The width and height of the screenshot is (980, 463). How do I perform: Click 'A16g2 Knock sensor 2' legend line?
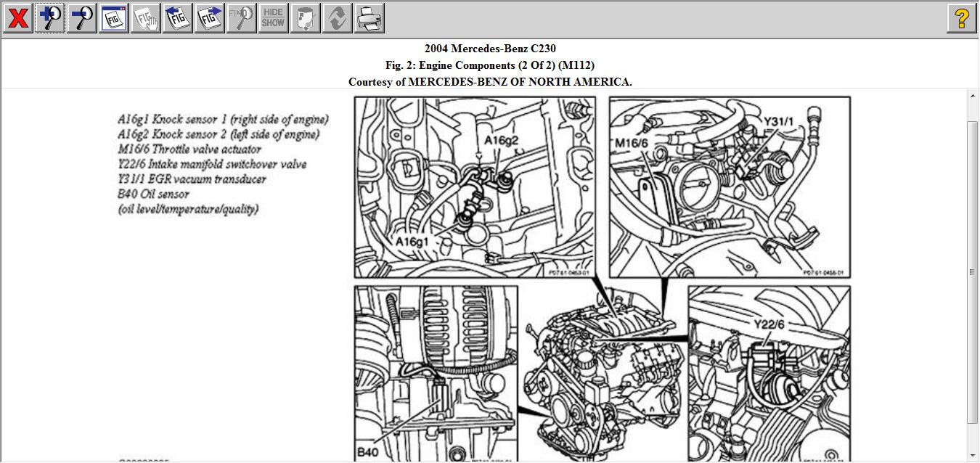coord(219,134)
